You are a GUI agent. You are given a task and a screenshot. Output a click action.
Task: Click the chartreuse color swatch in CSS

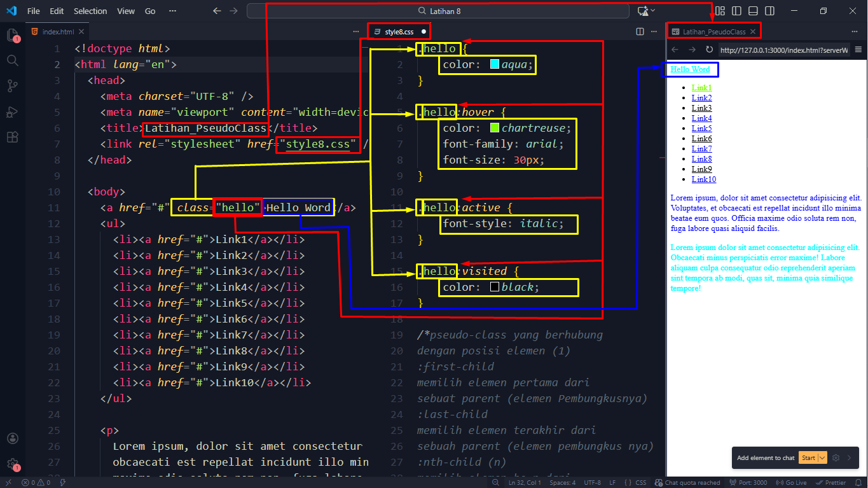495,128
